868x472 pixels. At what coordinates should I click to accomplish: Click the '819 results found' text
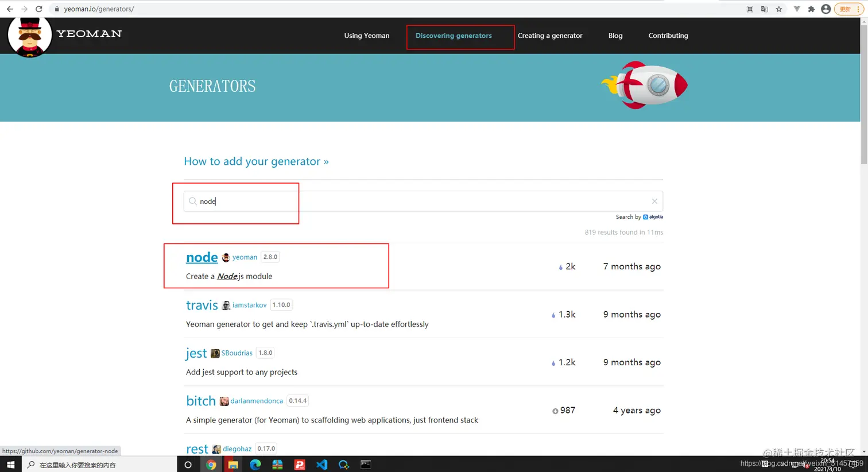[624, 233]
